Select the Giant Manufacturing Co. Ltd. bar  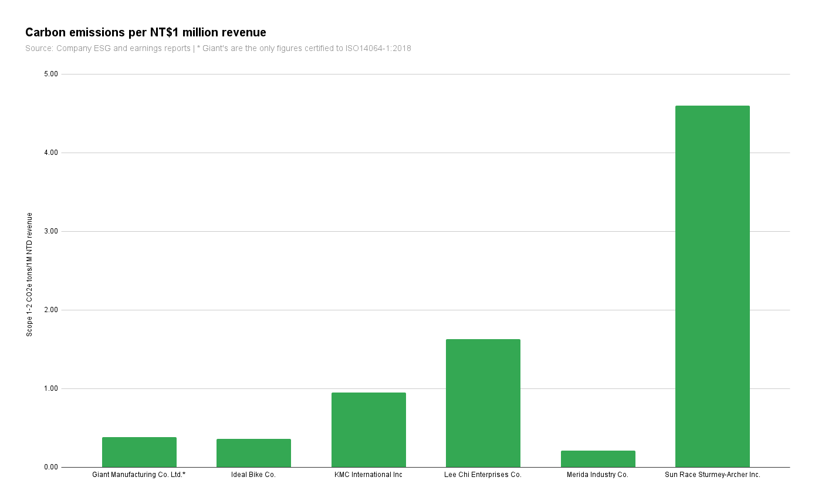coord(139,452)
